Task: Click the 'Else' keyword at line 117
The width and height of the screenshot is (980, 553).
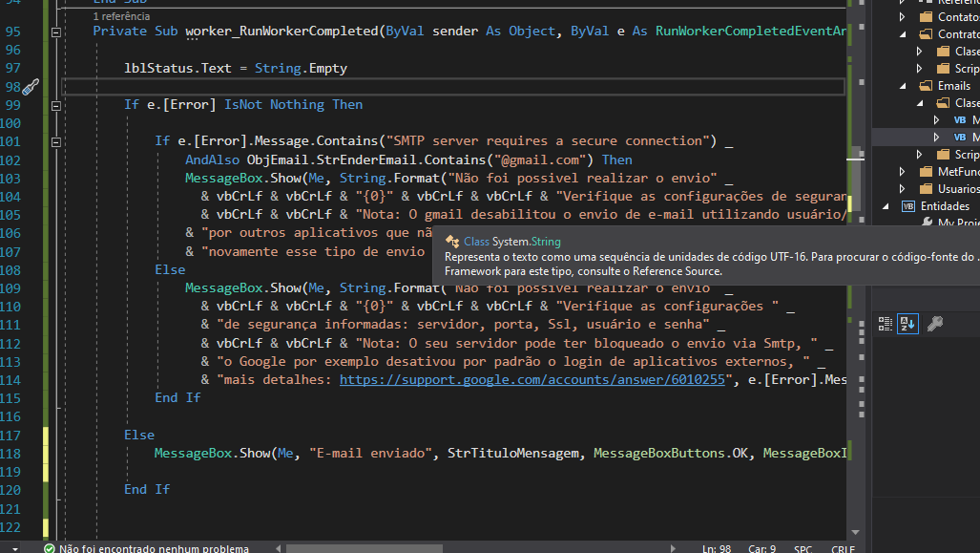Action: click(x=138, y=435)
